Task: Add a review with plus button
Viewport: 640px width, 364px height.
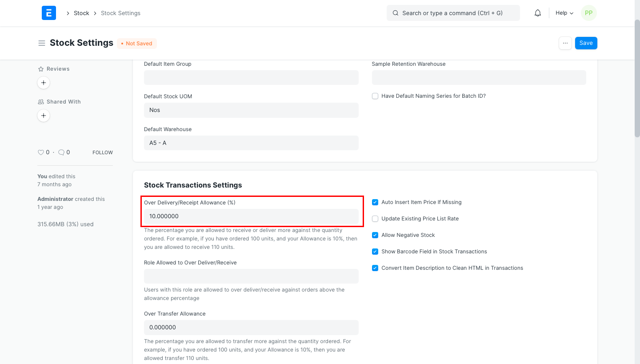Action: (44, 83)
